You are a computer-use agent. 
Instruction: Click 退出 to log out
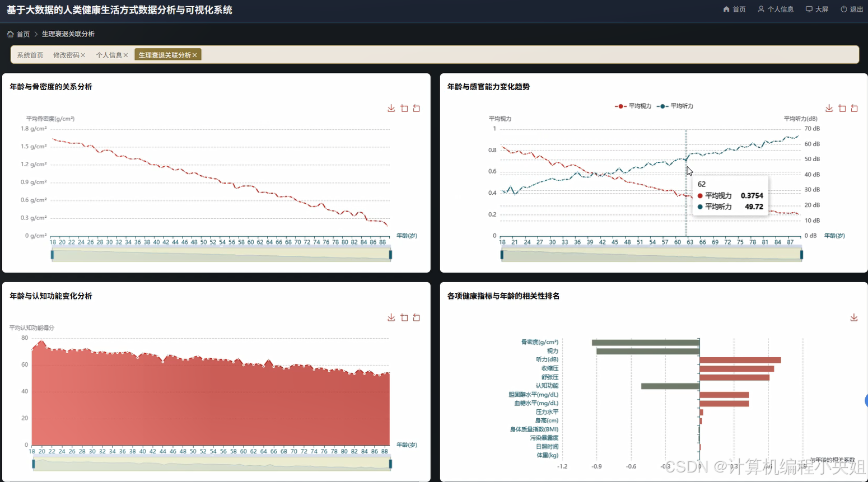[x=852, y=10]
